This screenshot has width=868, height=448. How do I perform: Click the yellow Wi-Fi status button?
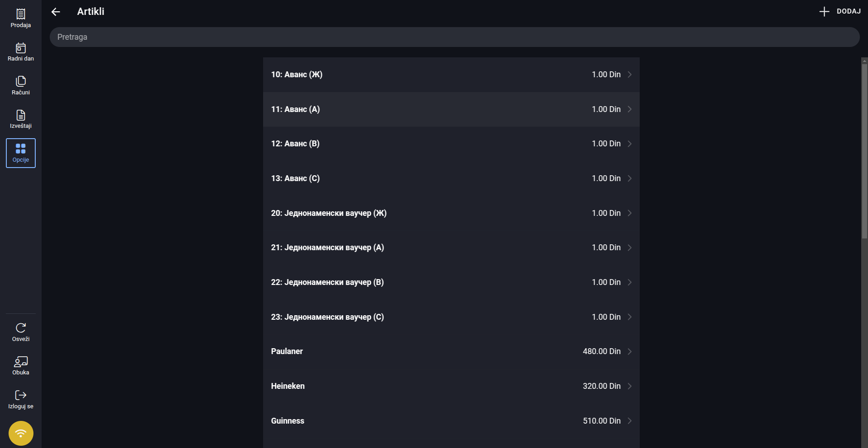click(21, 434)
